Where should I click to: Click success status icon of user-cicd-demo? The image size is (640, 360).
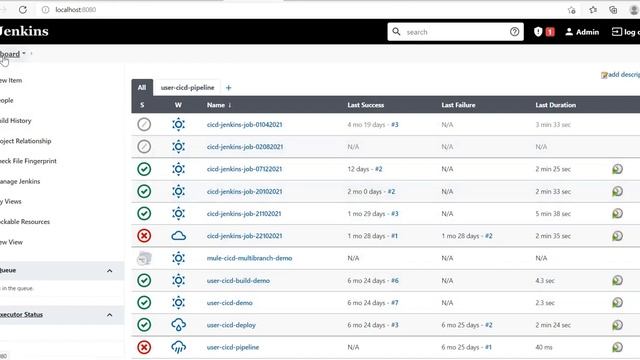[x=144, y=302]
